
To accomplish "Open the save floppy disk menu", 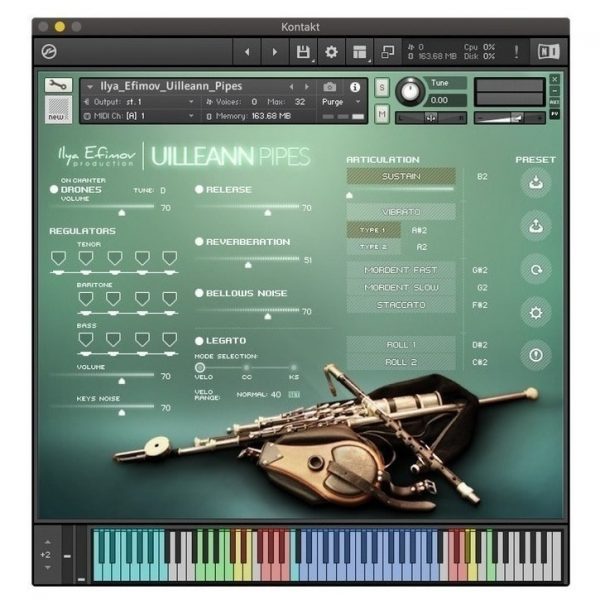I will pyautogui.click(x=304, y=52).
